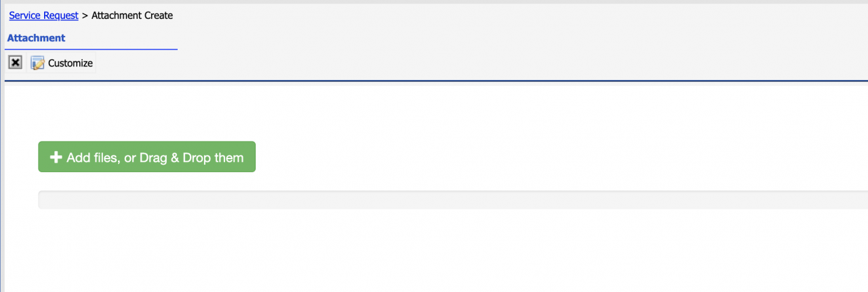The height and width of the screenshot is (292, 868).
Task: Select the Attachment tab heading
Action: (36, 38)
